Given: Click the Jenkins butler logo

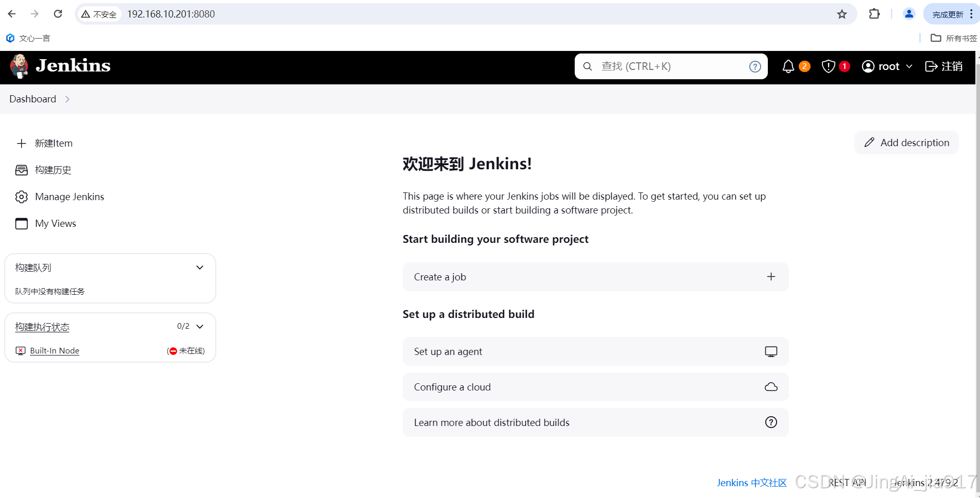Looking at the screenshot, I should (20, 66).
